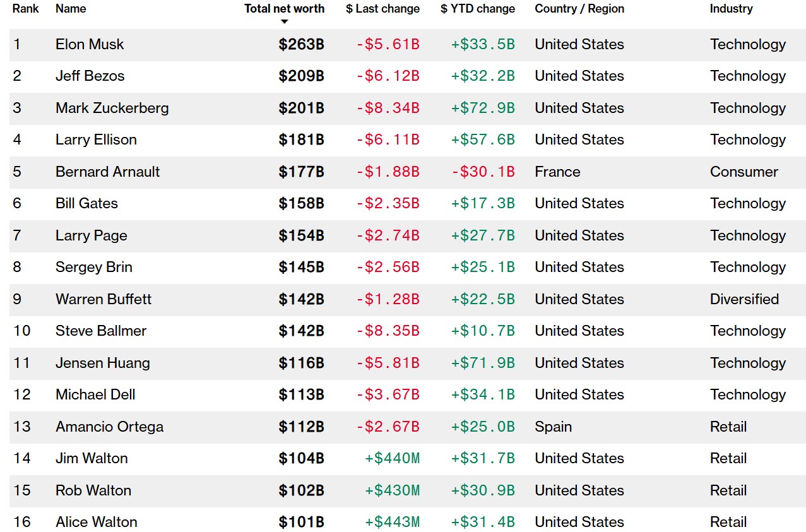Sort by $ YTD change column

click(x=477, y=9)
